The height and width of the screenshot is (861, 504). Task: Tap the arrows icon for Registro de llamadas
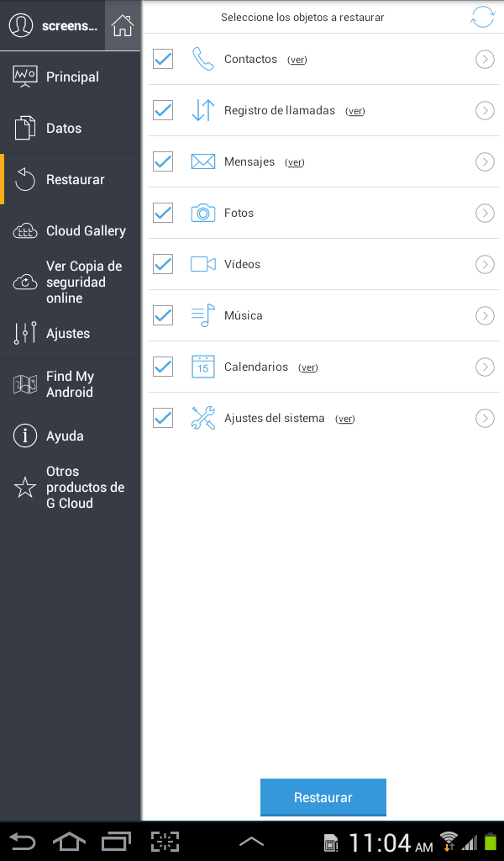[x=202, y=110]
